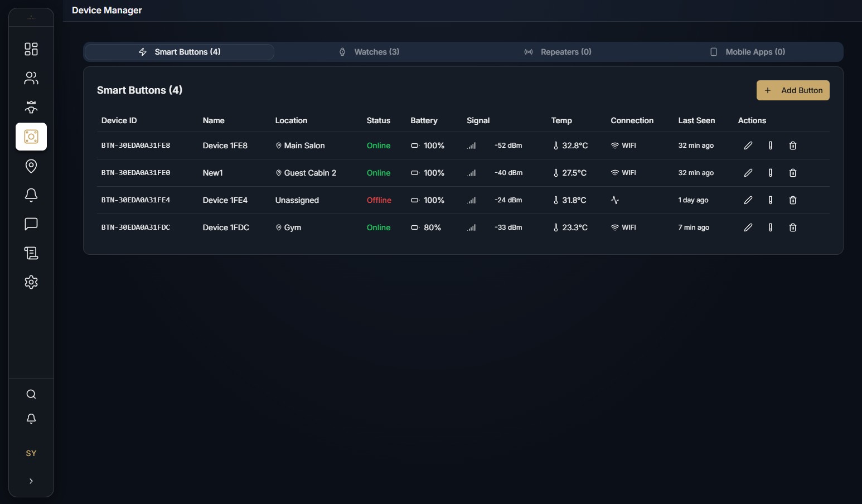Image resolution: width=862 pixels, height=504 pixels.
Task: Select the Captain icon in the sidebar
Action: (31, 107)
